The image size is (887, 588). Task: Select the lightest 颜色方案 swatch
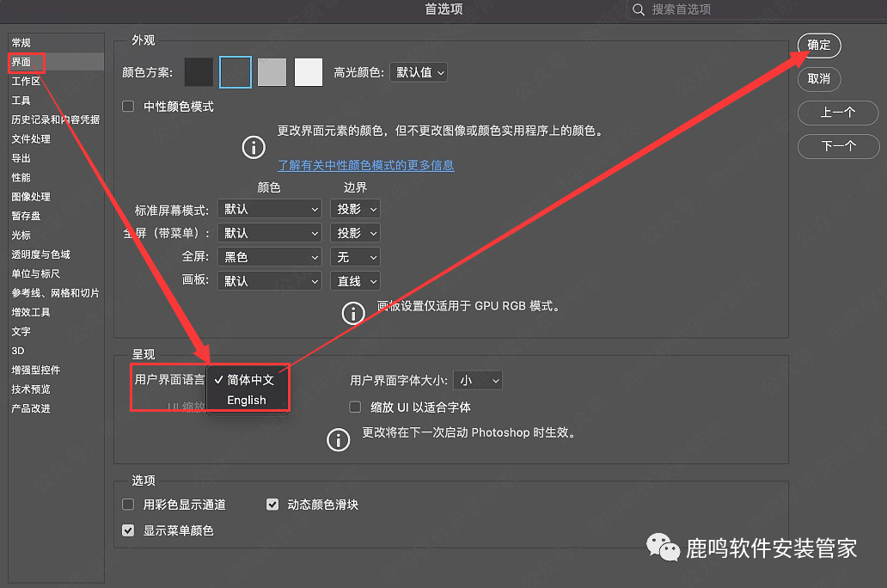pyautogui.click(x=307, y=72)
